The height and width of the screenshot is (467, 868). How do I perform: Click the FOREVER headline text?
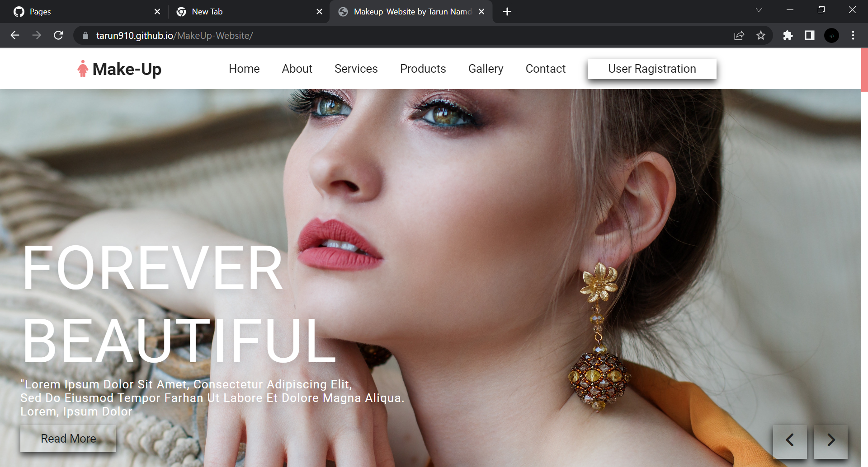pos(153,268)
